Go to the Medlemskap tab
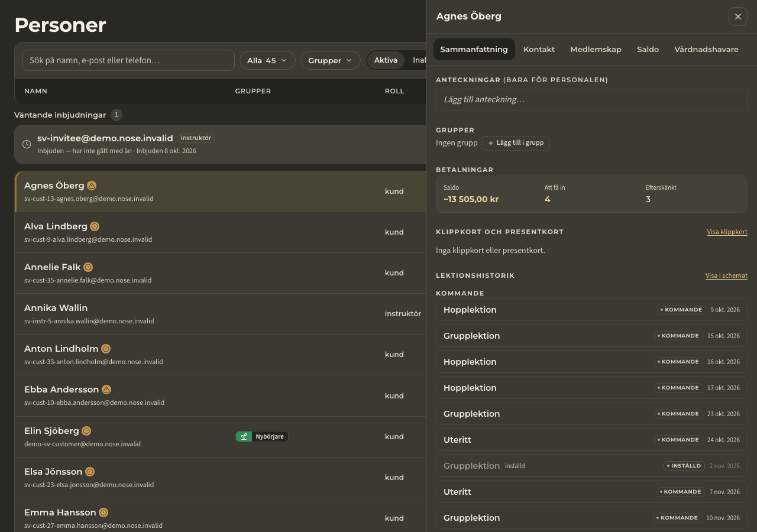 (596, 50)
